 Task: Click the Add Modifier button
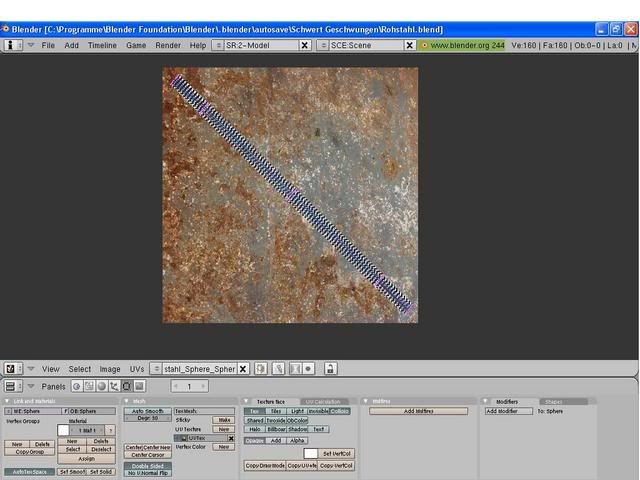[509, 411]
